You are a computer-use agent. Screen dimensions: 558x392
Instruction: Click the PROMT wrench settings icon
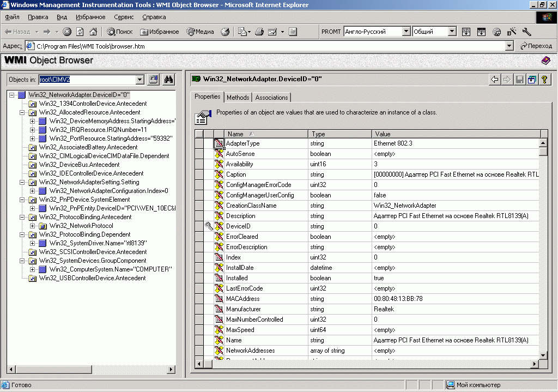pos(527,32)
